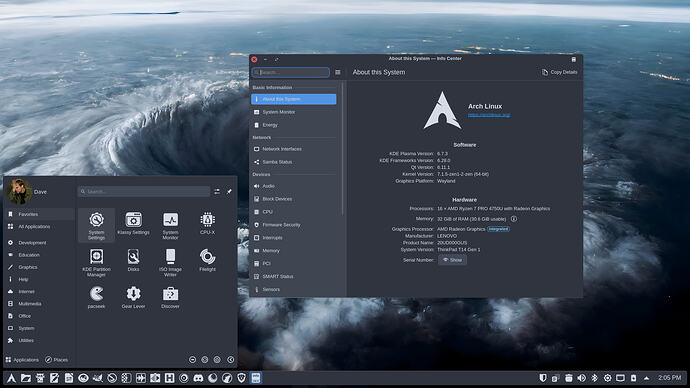
Task: Click the camera screenshot icon in the taskbar
Action: [x=155, y=378]
